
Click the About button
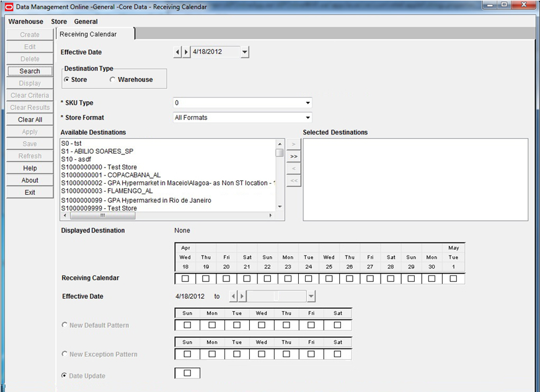(30, 180)
